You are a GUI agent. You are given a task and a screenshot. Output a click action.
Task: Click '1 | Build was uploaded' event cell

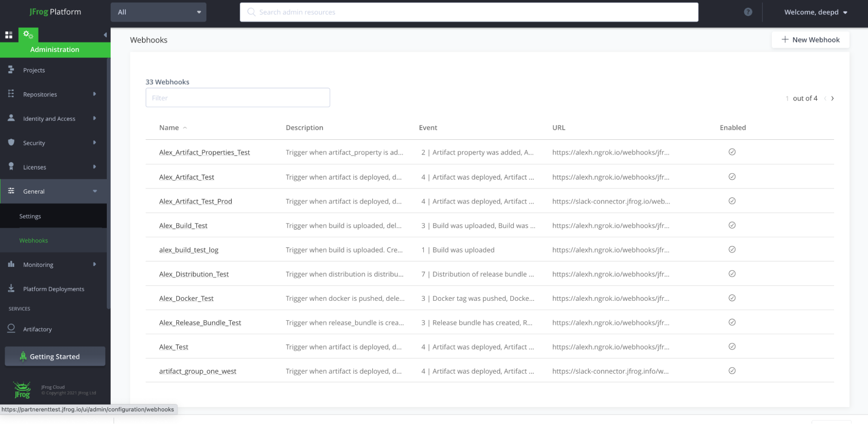point(458,250)
